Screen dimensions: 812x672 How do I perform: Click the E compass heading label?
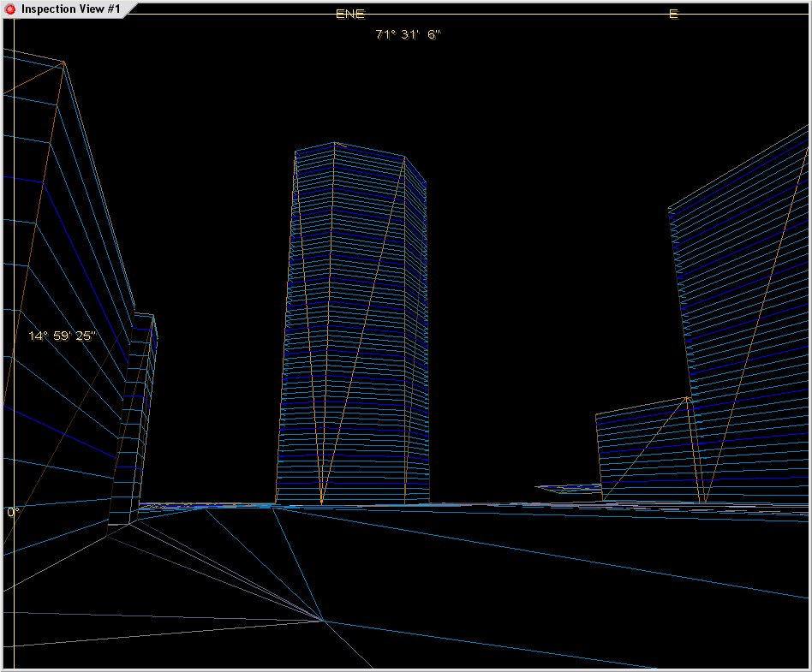point(673,15)
